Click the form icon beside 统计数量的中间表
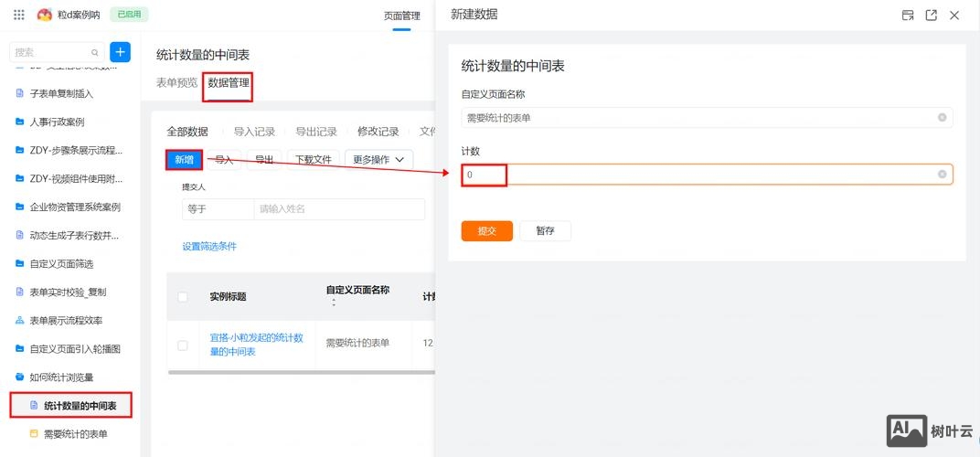The image size is (980, 457). click(35, 406)
